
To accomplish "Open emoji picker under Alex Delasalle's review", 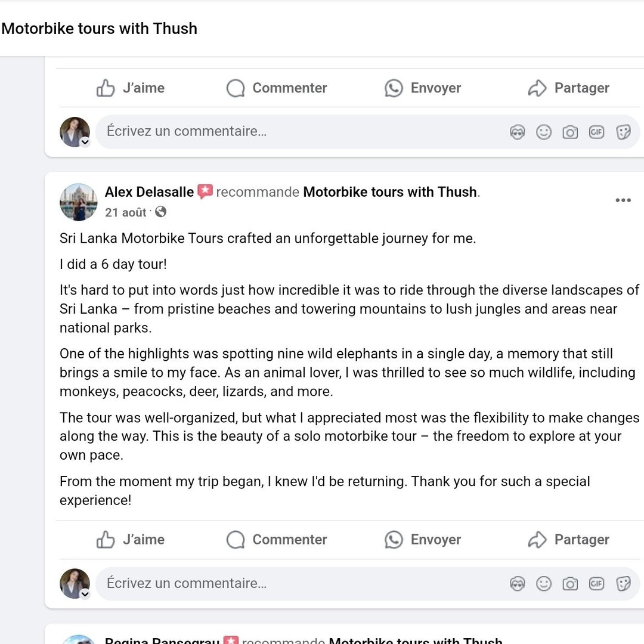I will [x=544, y=584].
